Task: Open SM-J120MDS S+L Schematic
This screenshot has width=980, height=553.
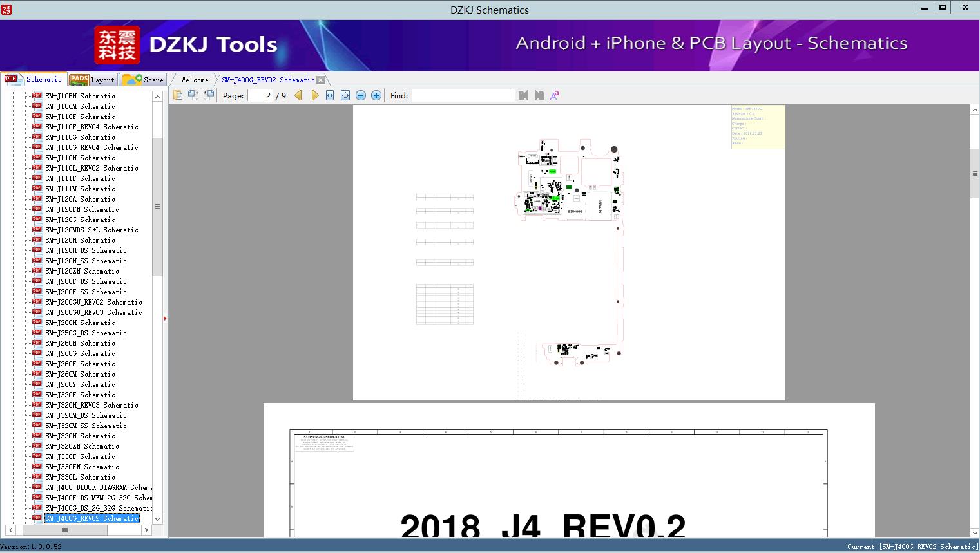Action: pyautogui.click(x=91, y=230)
